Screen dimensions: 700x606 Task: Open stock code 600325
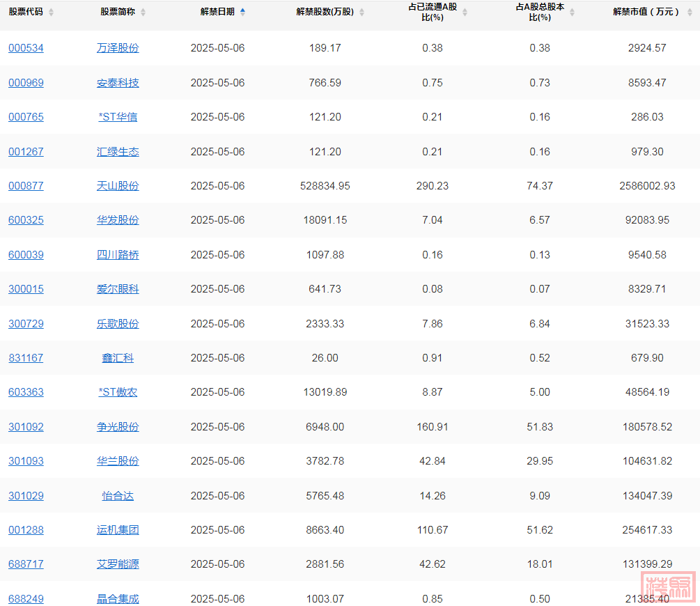click(26, 220)
